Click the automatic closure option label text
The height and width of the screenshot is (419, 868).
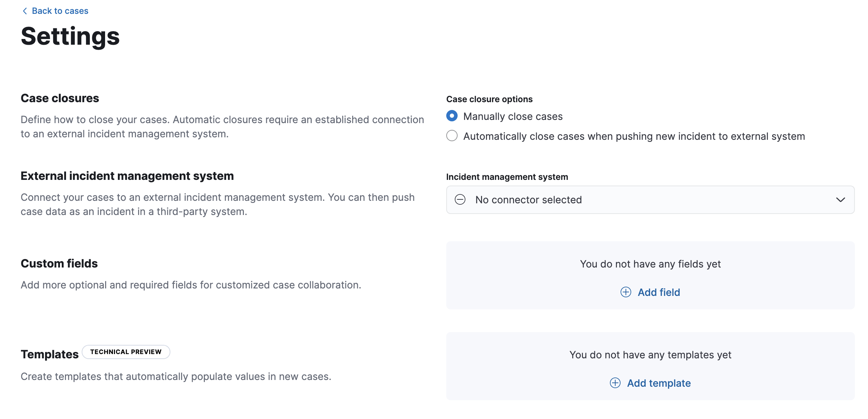[x=634, y=136]
